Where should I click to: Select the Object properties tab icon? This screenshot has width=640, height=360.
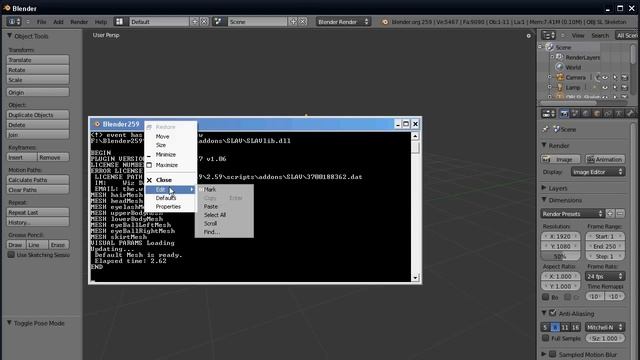point(597,114)
